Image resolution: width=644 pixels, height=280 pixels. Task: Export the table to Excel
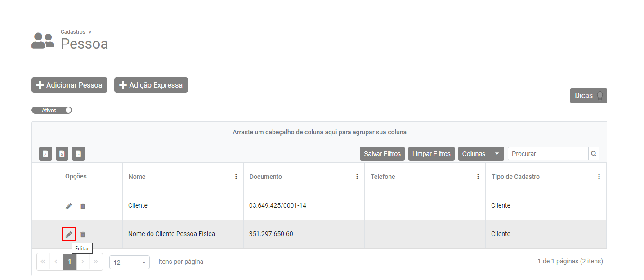click(62, 154)
